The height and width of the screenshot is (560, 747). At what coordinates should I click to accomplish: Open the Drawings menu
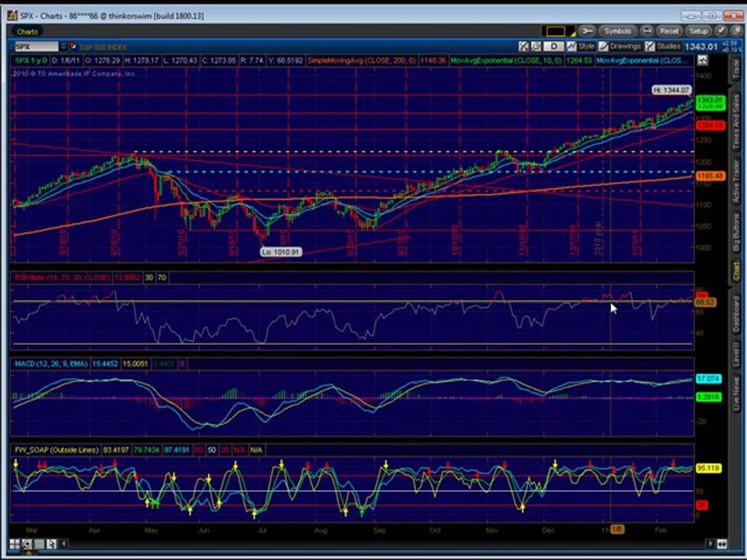pos(620,46)
